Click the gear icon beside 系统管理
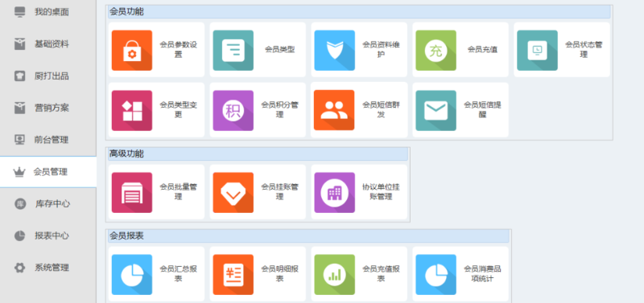Image resolution: width=644 pixels, height=303 pixels. 19,268
